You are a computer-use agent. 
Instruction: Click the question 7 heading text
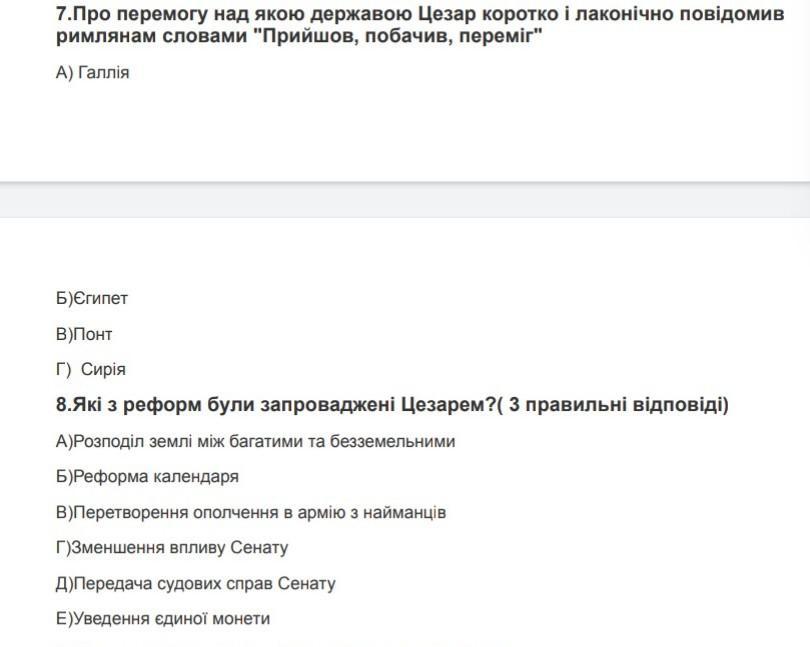tap(420, 25)
